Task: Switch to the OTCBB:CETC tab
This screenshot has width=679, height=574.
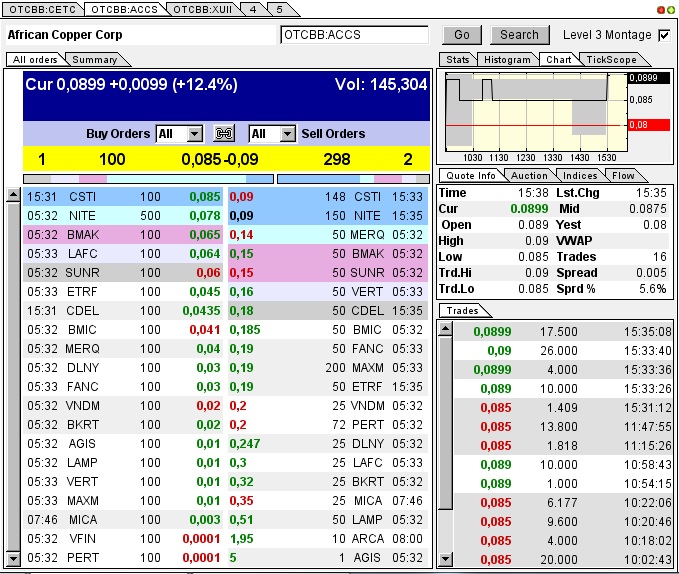Action: [x=42, y=8]
